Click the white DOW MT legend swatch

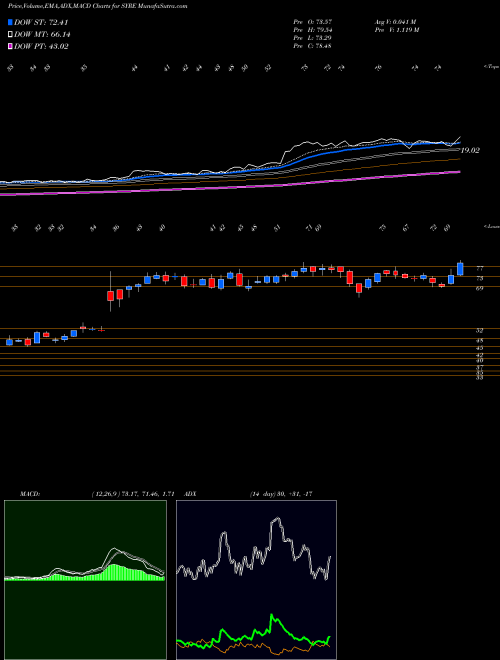pyautogui.click(x=11, y=35)
